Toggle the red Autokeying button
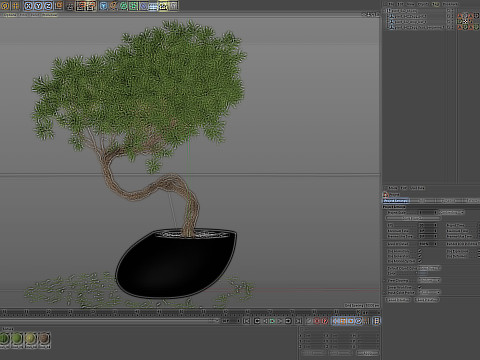This screenshot has width=480, height=360. pos(325,321)
